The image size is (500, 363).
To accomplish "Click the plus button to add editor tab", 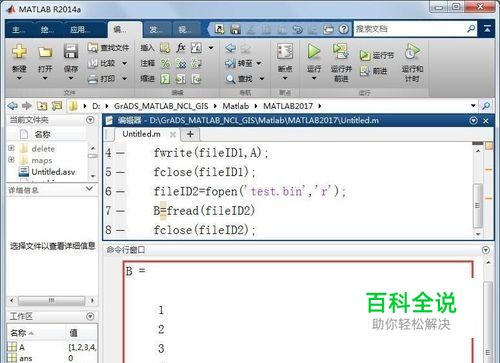I will point(190,134).
